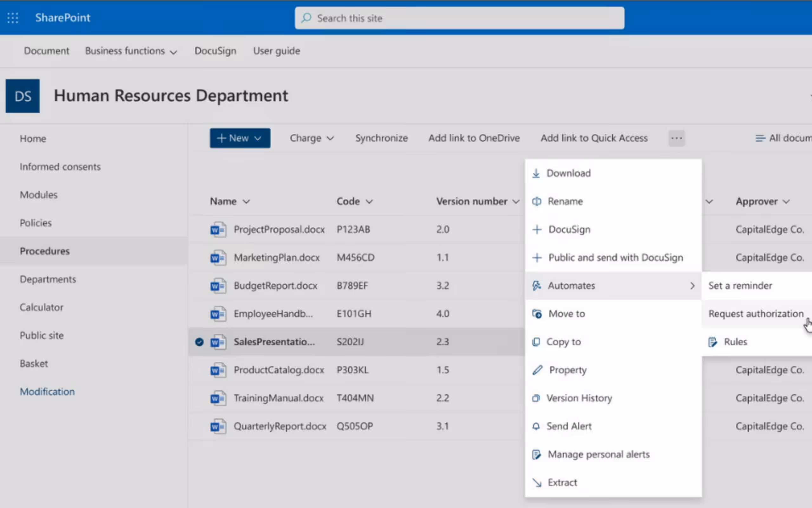Click Add link to Quick Access
The height and width of the screenshot is (508, 812).
click(594, 138)
